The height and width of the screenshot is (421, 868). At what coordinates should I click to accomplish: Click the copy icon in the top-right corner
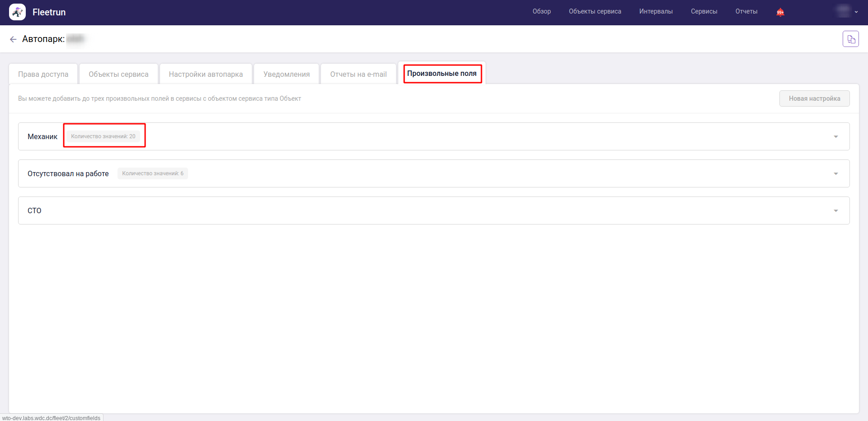tap(850, 39)
